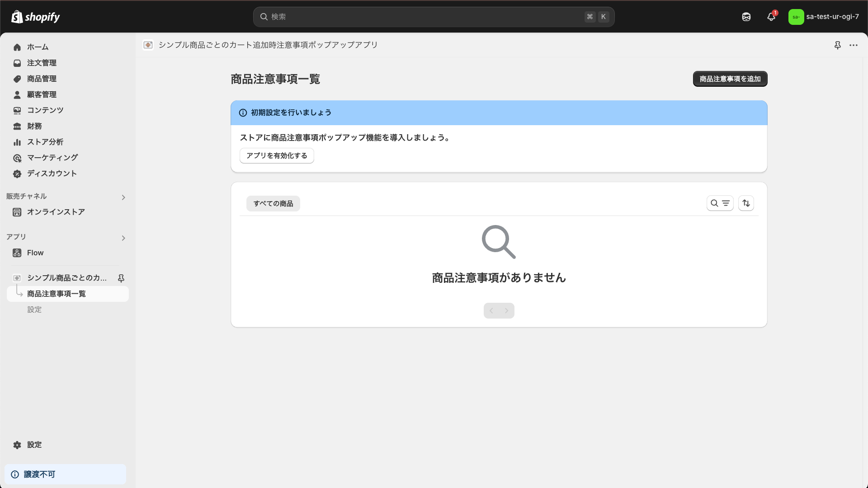Screen dimensions: 868x488
Task: Select ディスカウント in the sidebar
Action: pos(52,174)
